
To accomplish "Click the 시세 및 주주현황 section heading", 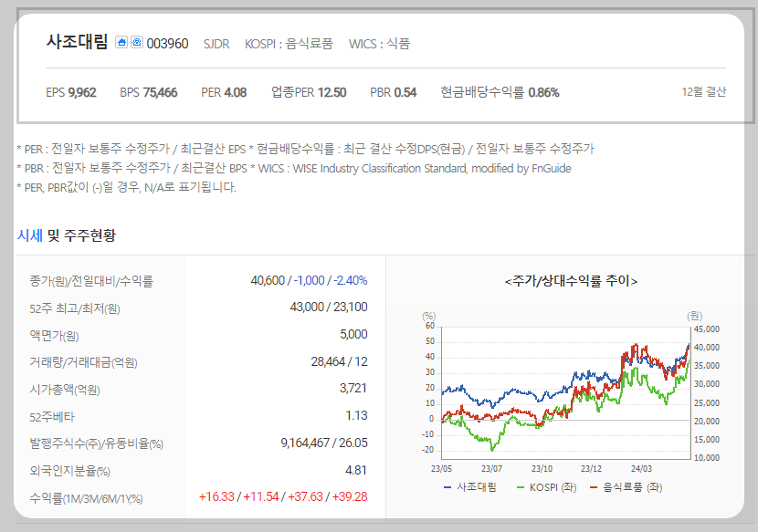I will [67, 235].
